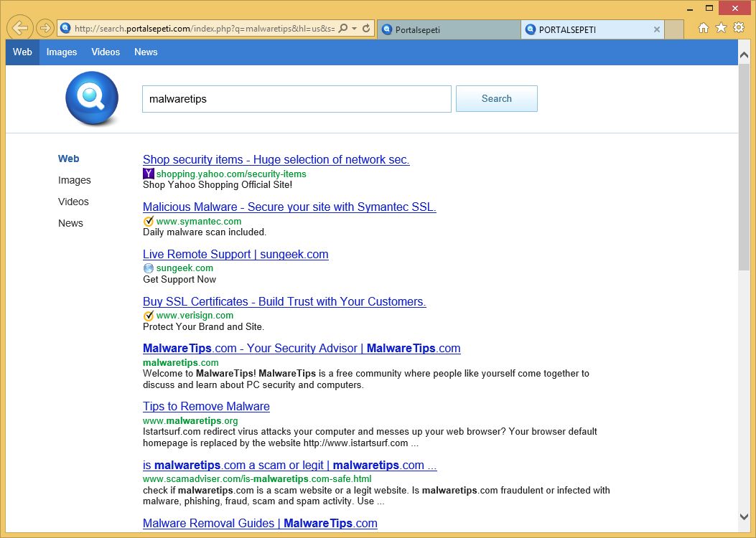Screen dimensions: 756x538
Task: Open is malwaretips.com a scam link
Action: (290, 466)
